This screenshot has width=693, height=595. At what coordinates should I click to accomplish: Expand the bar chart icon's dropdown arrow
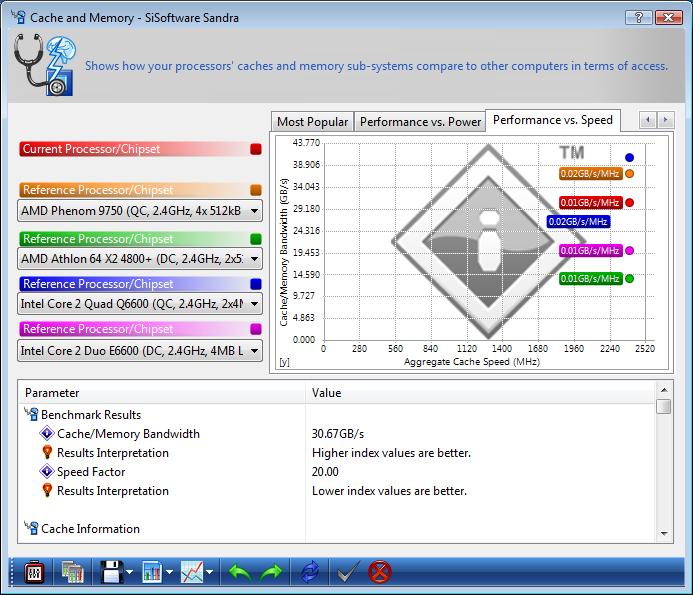click(170, 572)
